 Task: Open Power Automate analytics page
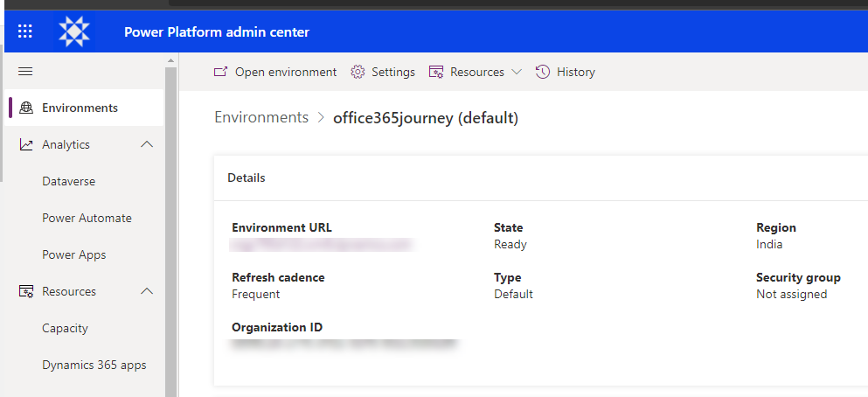pyautogui.click(x=87, y=218)
